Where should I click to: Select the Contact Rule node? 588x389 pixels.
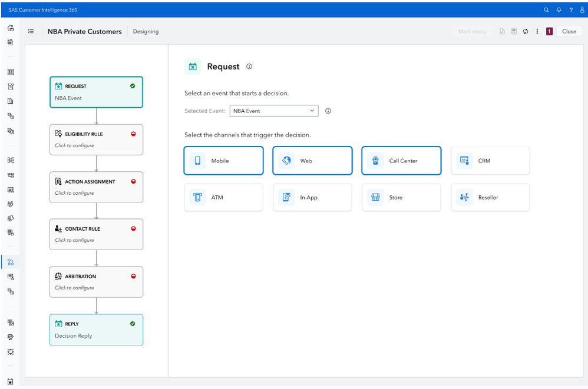coord(97,234)
